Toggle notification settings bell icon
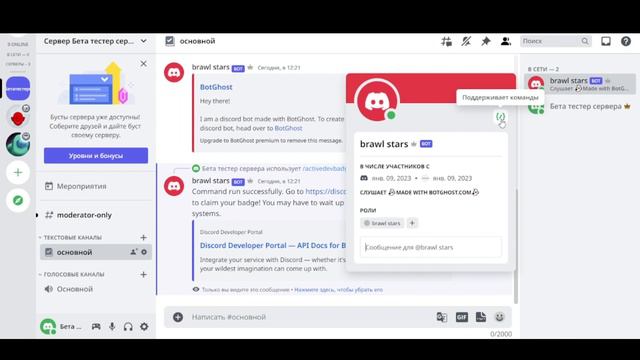640x360 pixels. click(466, 41)
